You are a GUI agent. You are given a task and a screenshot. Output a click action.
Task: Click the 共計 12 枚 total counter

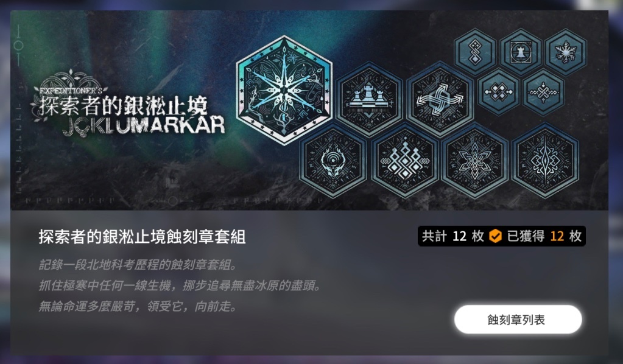click(453, 236)
